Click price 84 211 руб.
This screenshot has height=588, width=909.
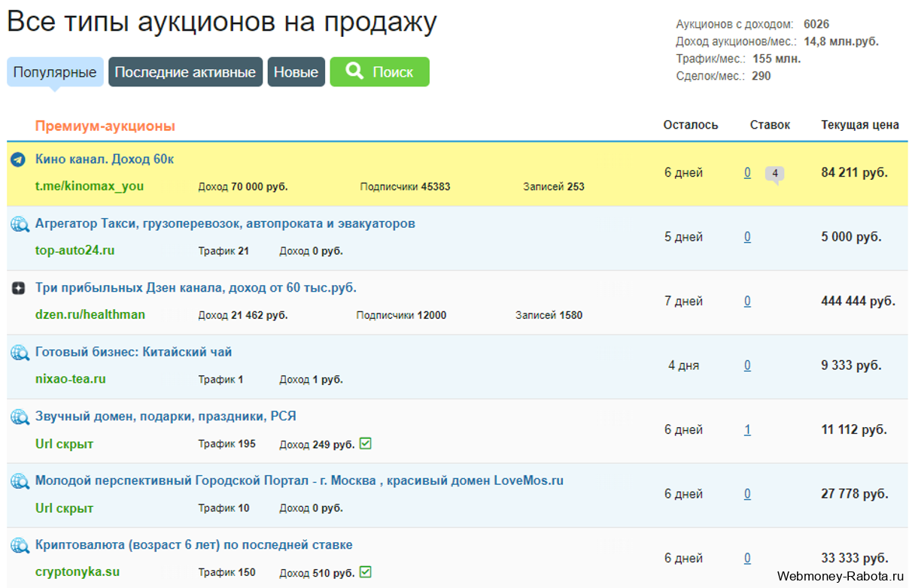854,173
